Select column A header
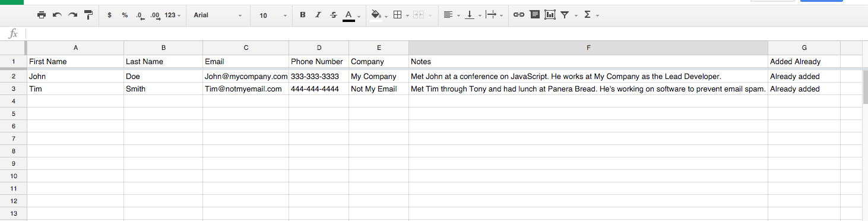This screenshot has height=221, width=868. pos(75,48)
